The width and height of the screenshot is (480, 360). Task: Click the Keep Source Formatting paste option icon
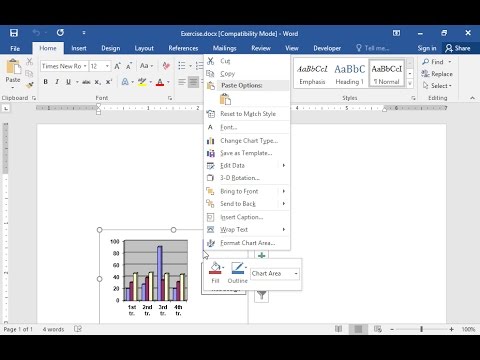pyautogui.click(x=225, y=99)
